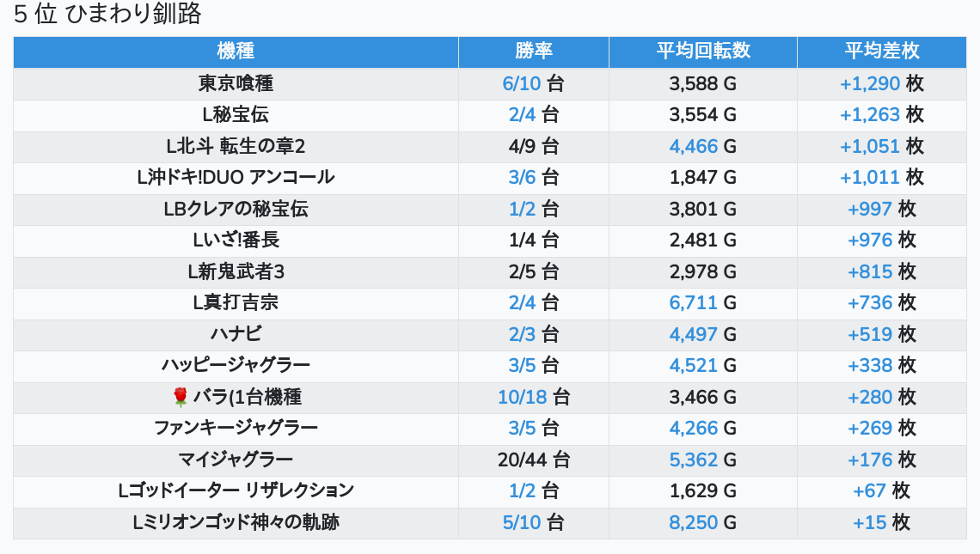Click the 勝率 column header
980x554 pixels.
point(533,52)
